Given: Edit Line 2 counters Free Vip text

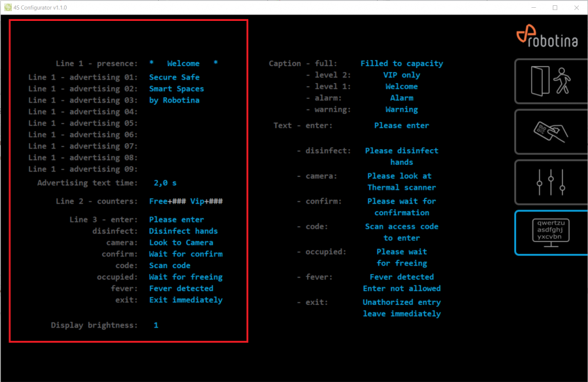Looking at the screenshot, I should coord(186,201).
